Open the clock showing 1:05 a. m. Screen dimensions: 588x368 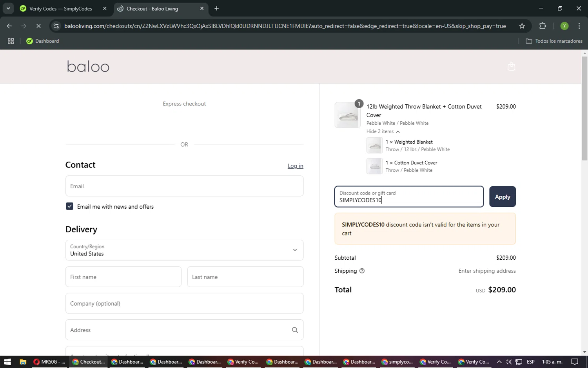click(x=552, y=362)
